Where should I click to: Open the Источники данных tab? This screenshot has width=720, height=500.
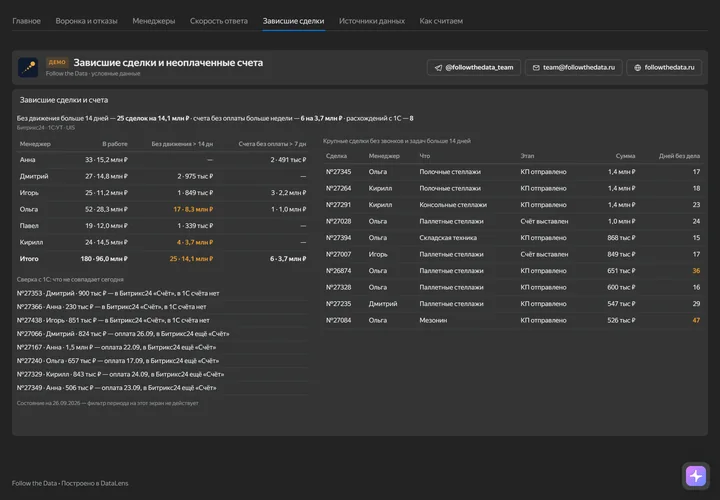tap(371, 21)
